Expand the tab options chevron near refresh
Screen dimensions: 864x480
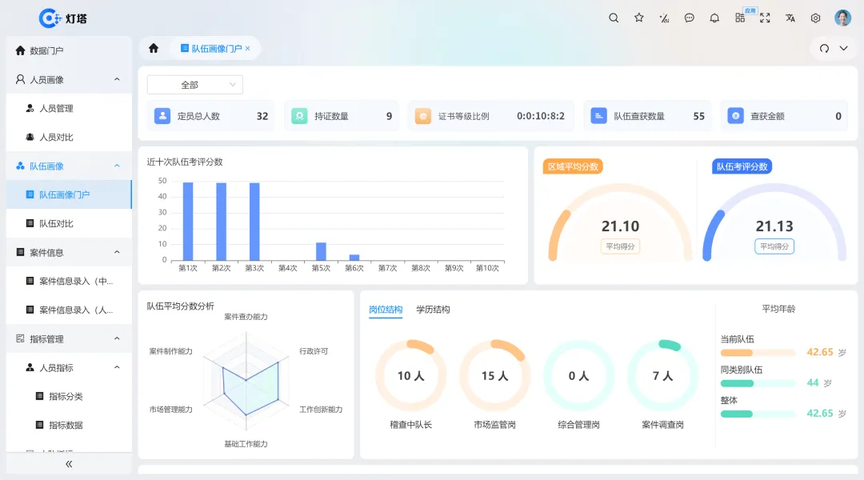point(843,48)
